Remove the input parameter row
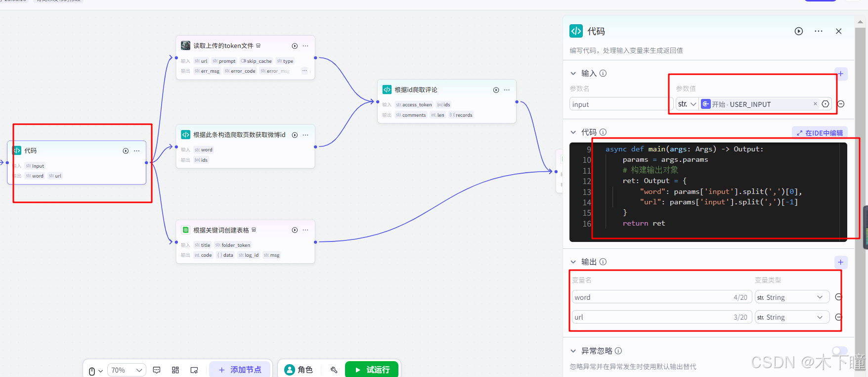Screen dimensions: 868x377 (x=841, y=104)
